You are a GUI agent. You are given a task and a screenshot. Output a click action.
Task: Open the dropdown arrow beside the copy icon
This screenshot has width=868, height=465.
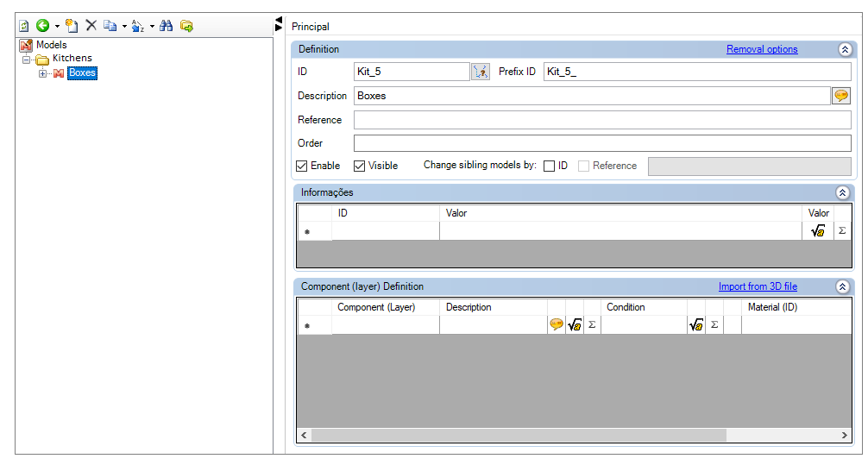tap(124, 26)
